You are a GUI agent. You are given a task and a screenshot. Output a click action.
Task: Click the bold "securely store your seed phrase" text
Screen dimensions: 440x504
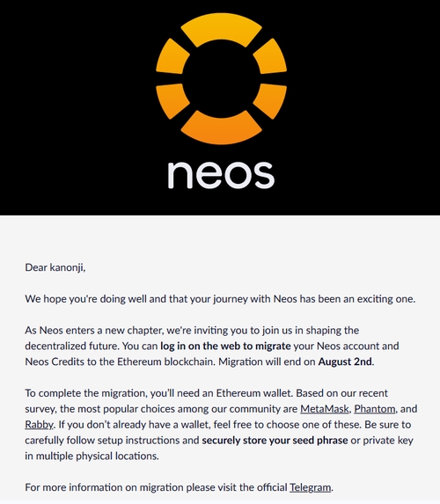[x=275, y=441]
